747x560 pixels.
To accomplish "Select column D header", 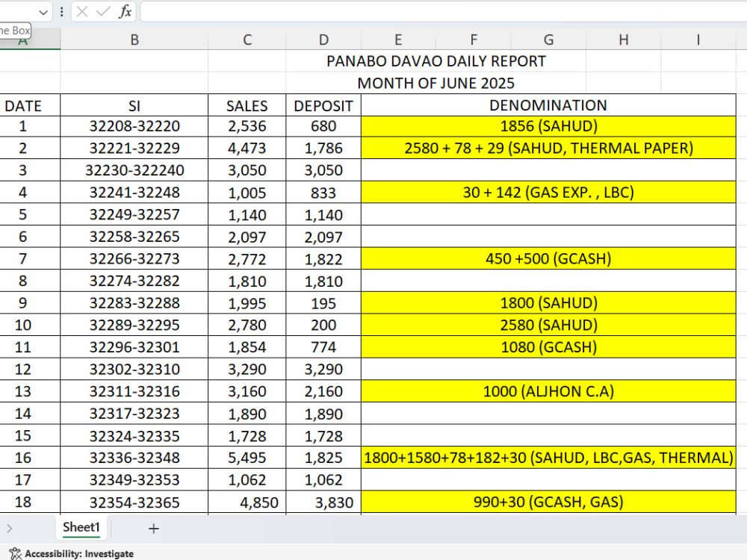I will pos(323,40).
